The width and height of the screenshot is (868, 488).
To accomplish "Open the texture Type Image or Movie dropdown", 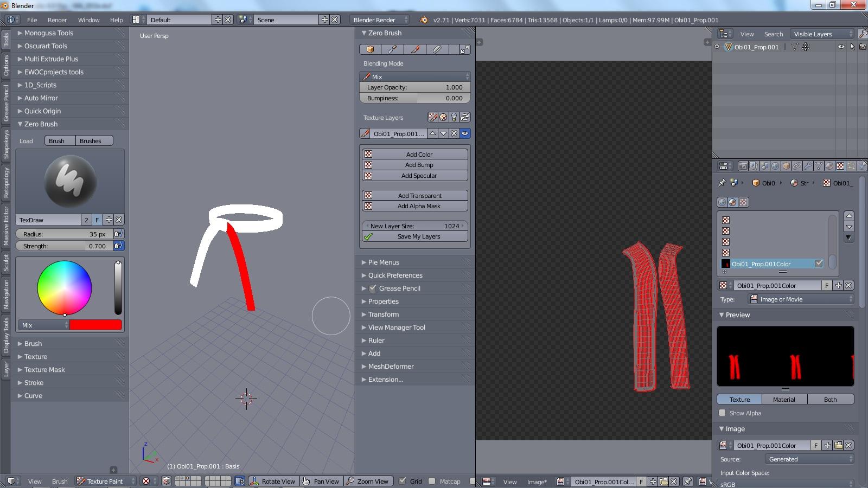I will click(801, 299).
